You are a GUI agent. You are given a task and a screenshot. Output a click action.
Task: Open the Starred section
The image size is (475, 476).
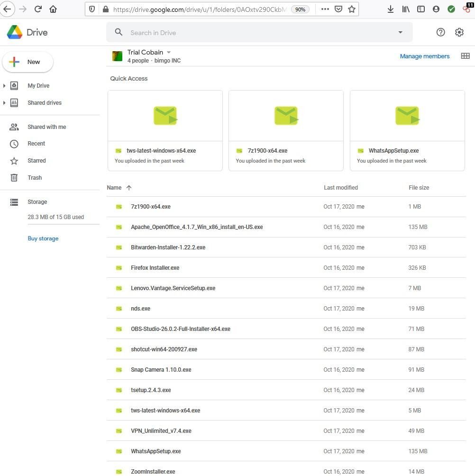[37, 161]
